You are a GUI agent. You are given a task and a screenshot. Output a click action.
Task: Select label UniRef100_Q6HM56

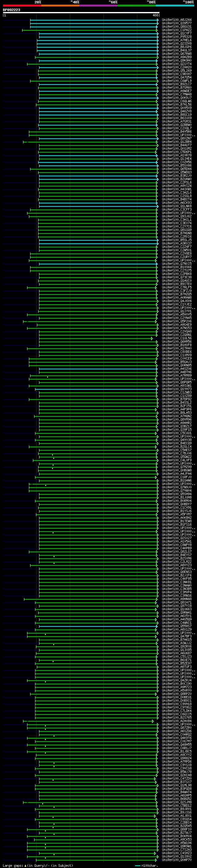point(177,341)
